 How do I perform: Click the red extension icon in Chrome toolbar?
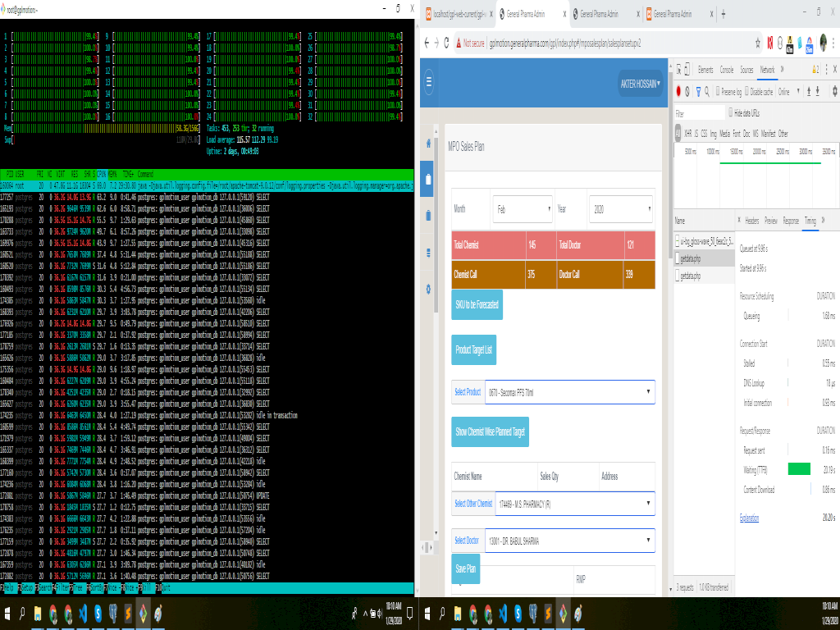tap(769, 43)
